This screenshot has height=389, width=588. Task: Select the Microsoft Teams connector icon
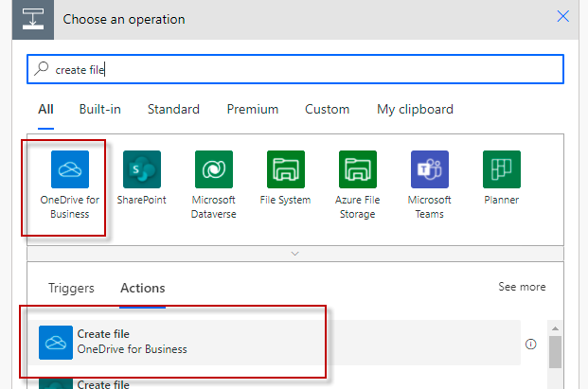coord(430,169)
